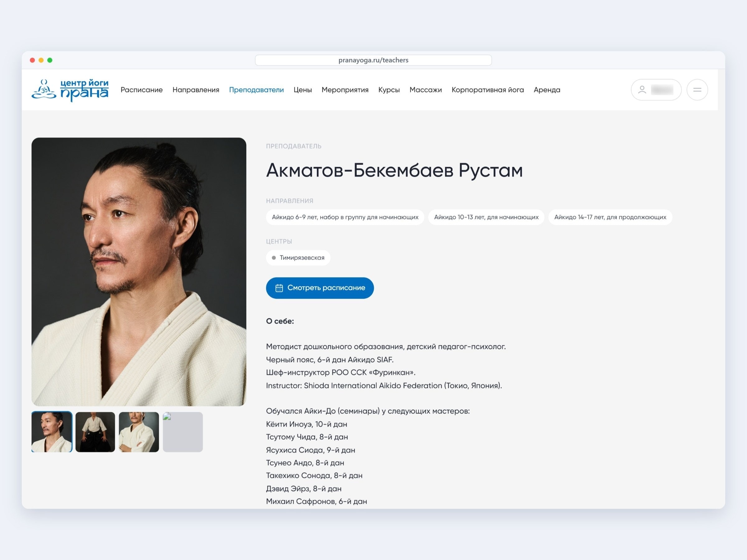Click the text Черный пояс, 6-й дан Айкидо SIAF
Screen dimensions: 747x560
point(330,360)
